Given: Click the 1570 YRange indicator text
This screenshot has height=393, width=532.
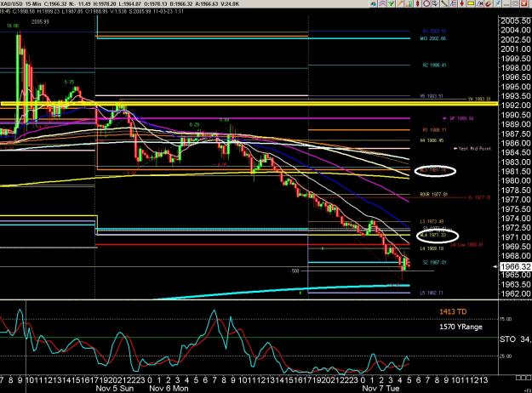Looking at the screenshot, I should click(460, 327).
